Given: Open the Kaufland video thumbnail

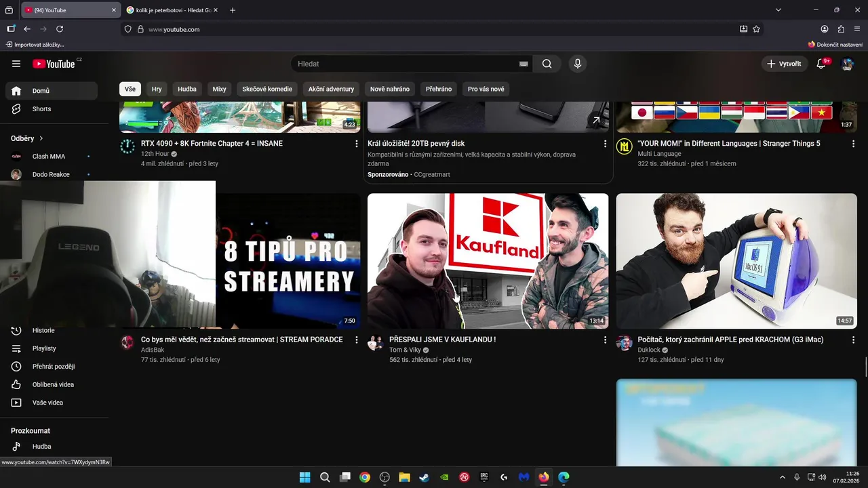Looking at the screenshot, I should [x=488, y=261].
